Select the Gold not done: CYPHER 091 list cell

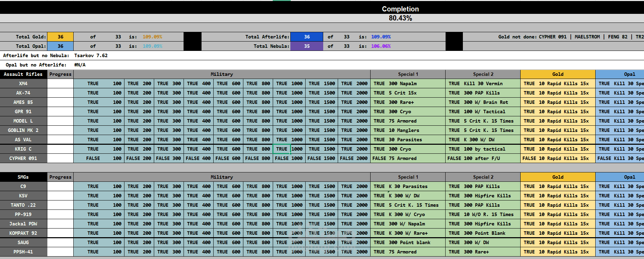[x=553, y=37]
